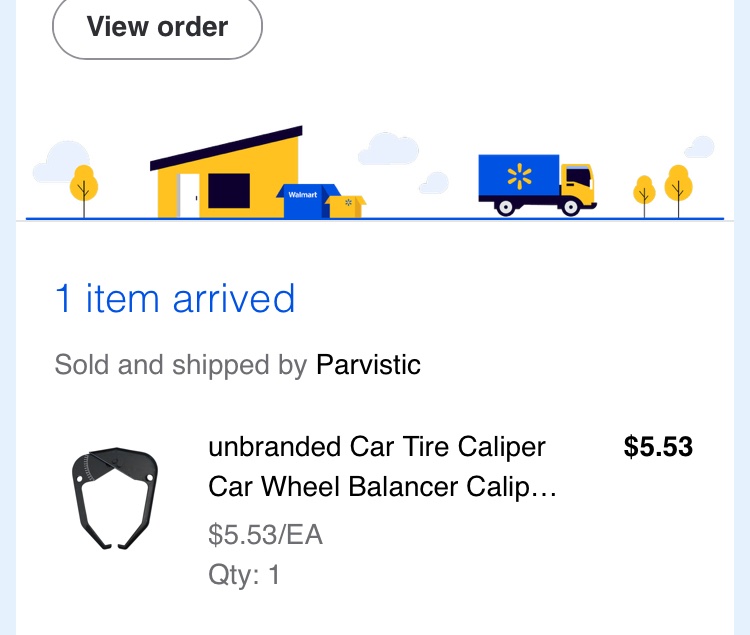The width and height of the screenshot is (750, 635).
Task: Click the dark window on the house
Action: [229, 190]
